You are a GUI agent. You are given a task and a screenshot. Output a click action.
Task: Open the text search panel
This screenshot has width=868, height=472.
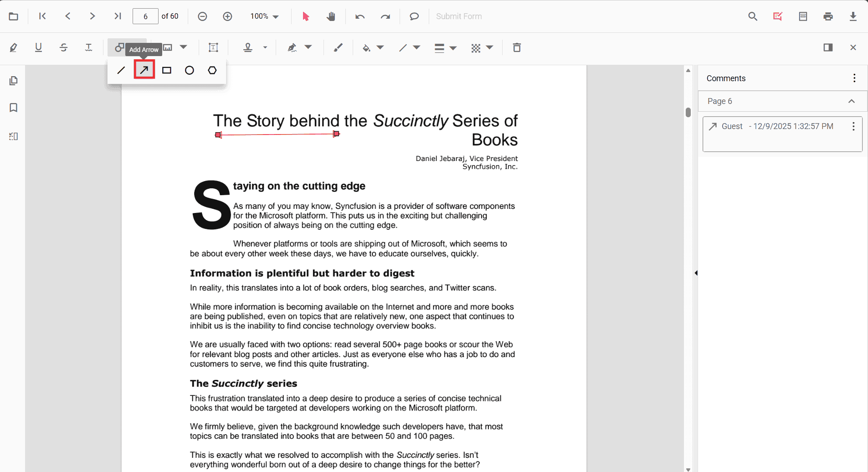click(x=753, y=16)
